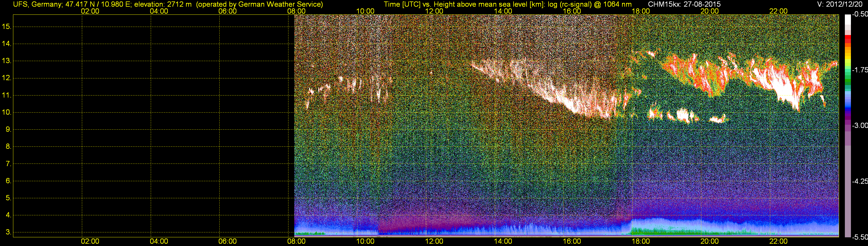The width and height of the screenshot is (868, 246).
Task: Click the '12:00' label on the bottom time axis
Action: click(434, 241)
